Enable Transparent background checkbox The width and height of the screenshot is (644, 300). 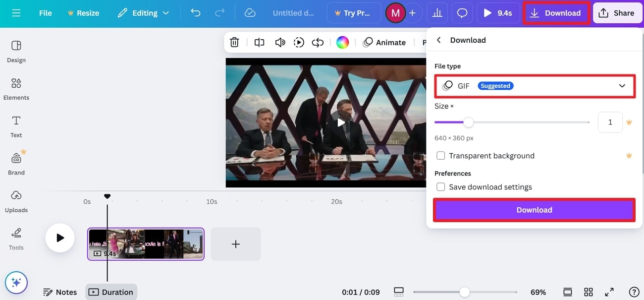pos(440,156)
